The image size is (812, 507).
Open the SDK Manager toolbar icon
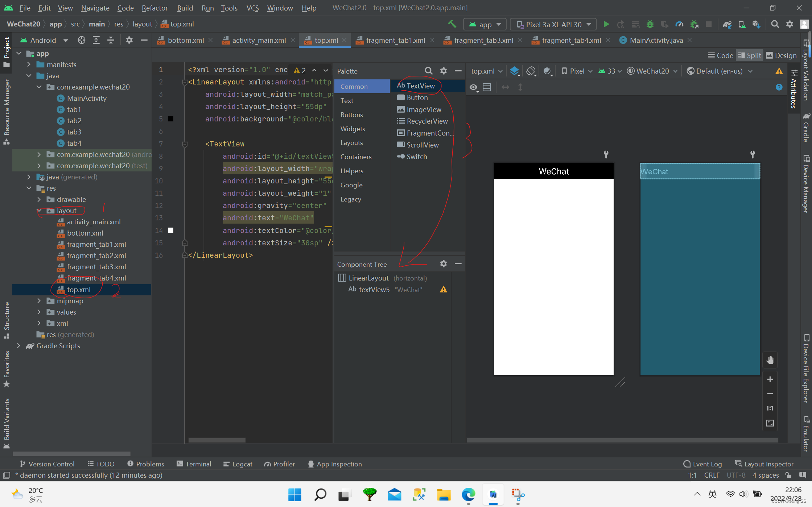click(756, 24)
